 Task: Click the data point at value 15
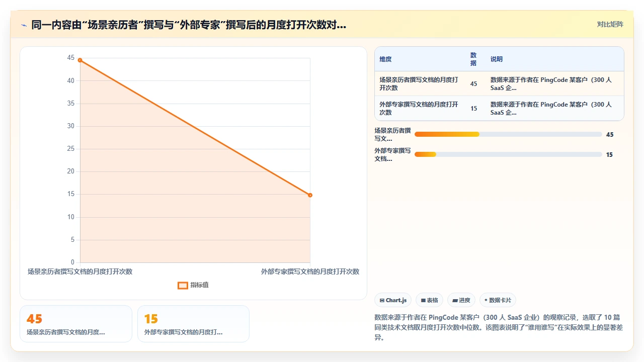click(x=310, y=195)
